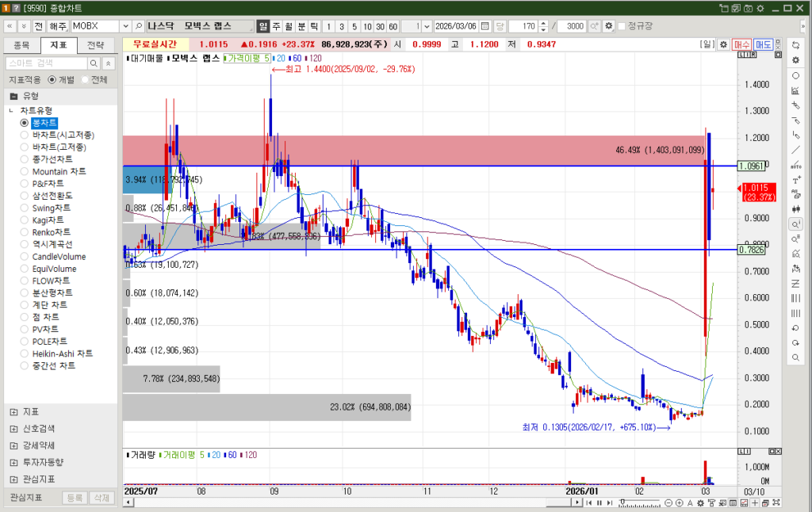Switch to the 전략 tab
Viewport: 812px width, 512px height.
[95, 45]
